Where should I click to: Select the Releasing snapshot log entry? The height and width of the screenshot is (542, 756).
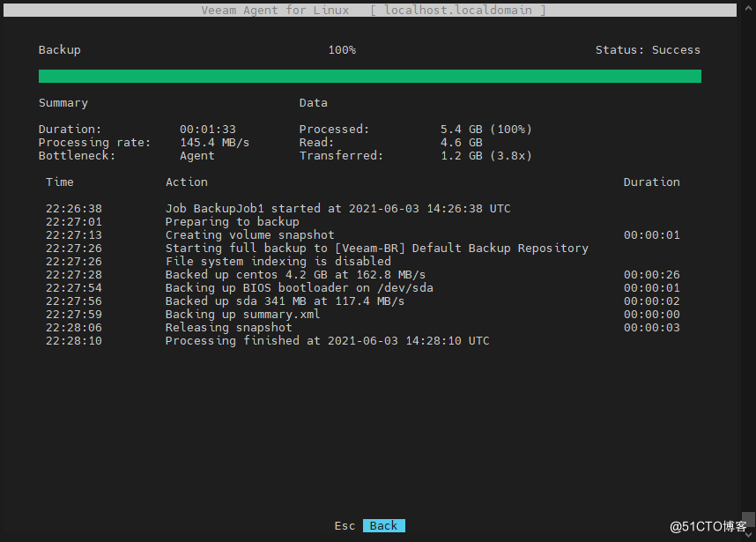click(x=228, y=328)
